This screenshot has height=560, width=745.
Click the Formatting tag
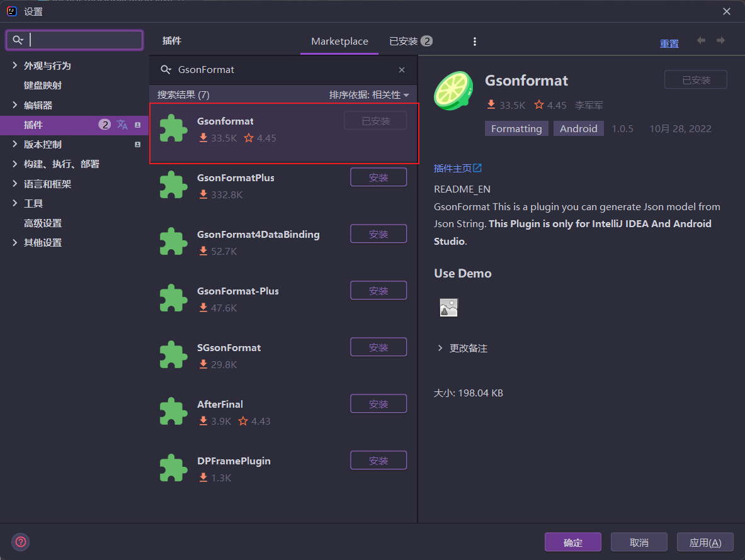click(x=516, y=128)
